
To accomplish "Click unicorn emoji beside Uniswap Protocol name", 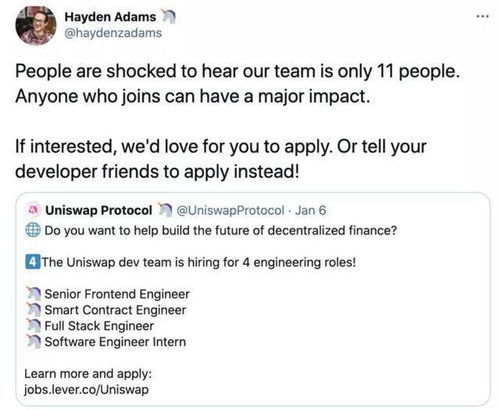I will pyautogui.click(x=164, y=210).
